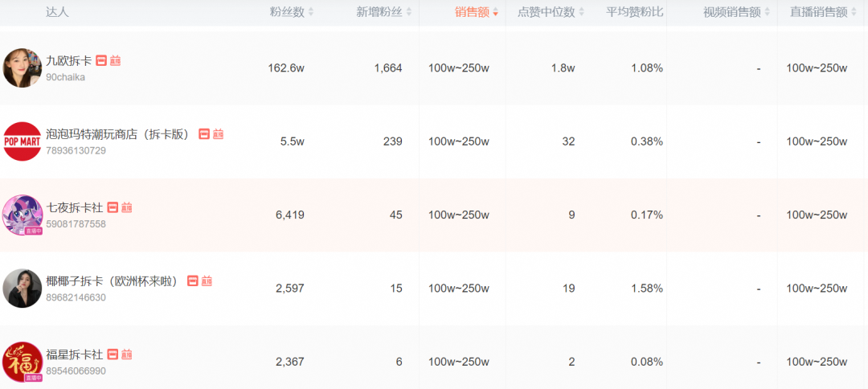The image size is (868, 389).
Task: Sort by 视频销售额 column
Action: pyautogui.click(x=737, y=12)
